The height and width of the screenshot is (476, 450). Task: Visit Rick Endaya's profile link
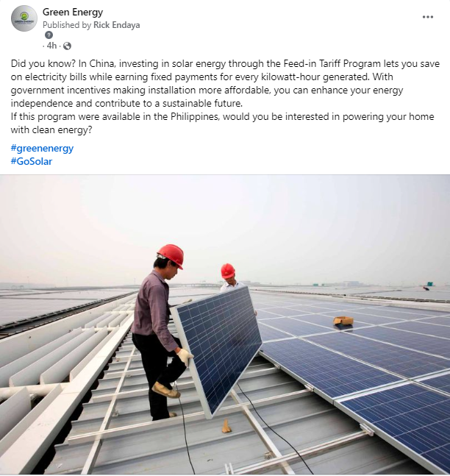[116, 25]
